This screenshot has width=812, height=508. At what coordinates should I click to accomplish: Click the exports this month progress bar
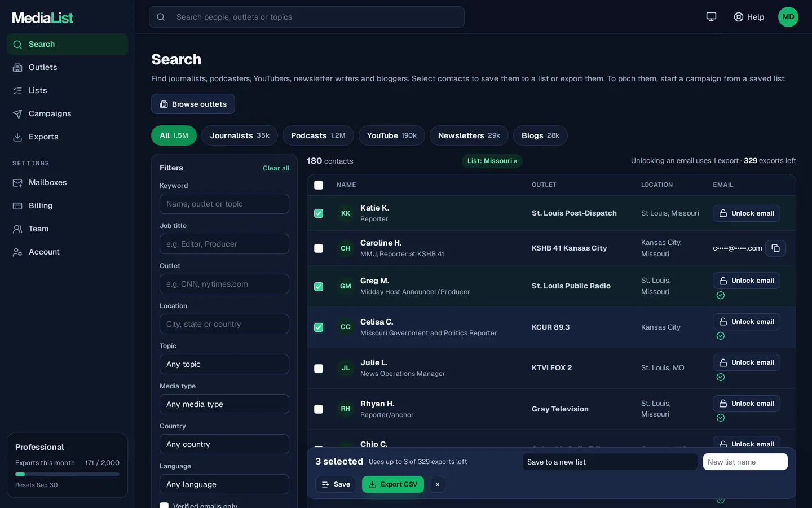coord(67,474)
